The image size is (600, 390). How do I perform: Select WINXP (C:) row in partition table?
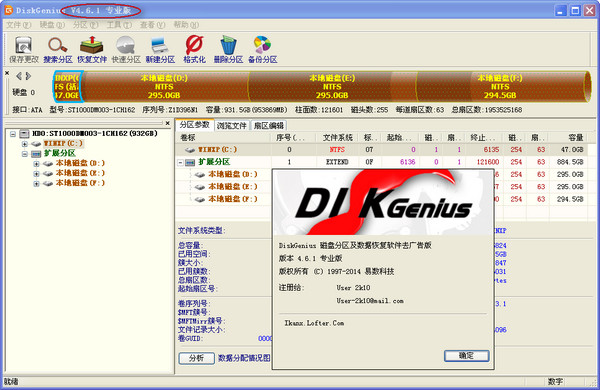(381, 150)
